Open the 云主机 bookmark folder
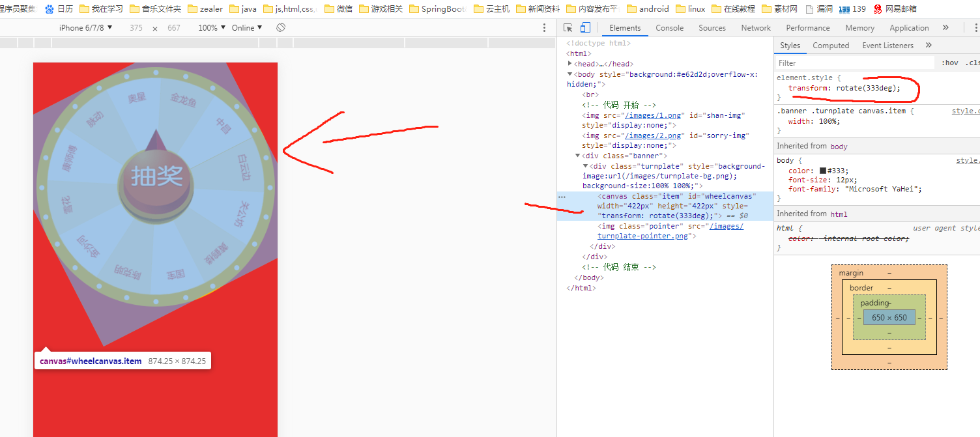The height and width of the screenshot is (437, 980). point(491,9)
